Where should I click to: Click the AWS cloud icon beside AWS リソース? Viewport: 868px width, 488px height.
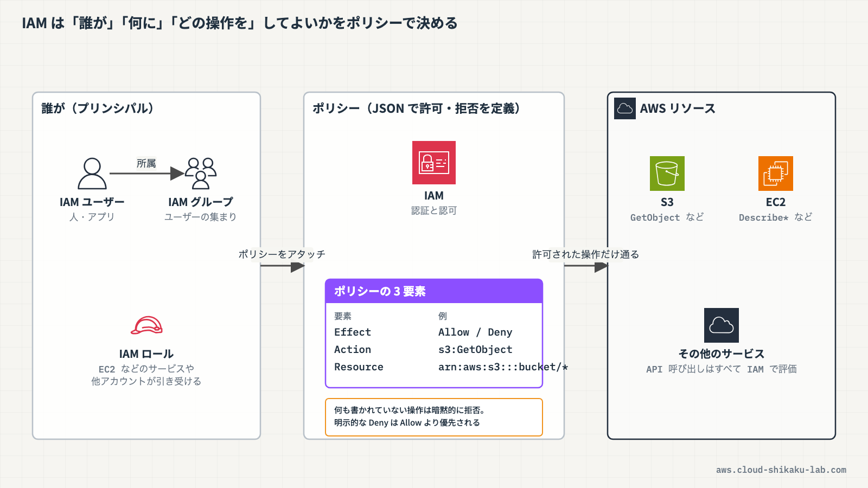tap(625, 108)
